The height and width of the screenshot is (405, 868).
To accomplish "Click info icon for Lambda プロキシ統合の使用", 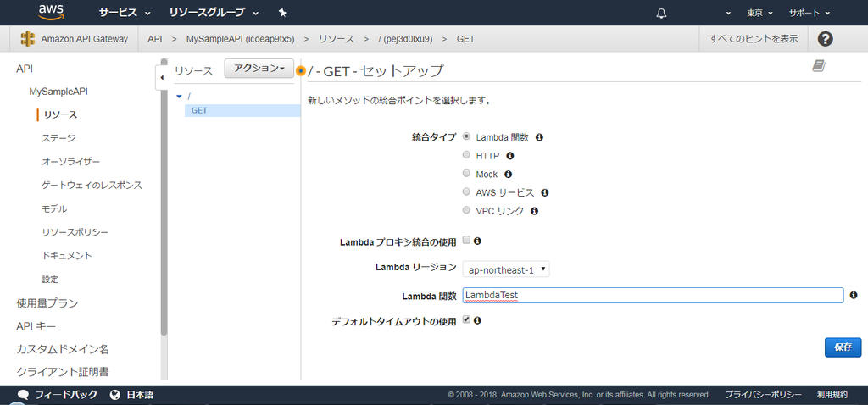I will 477,241.
